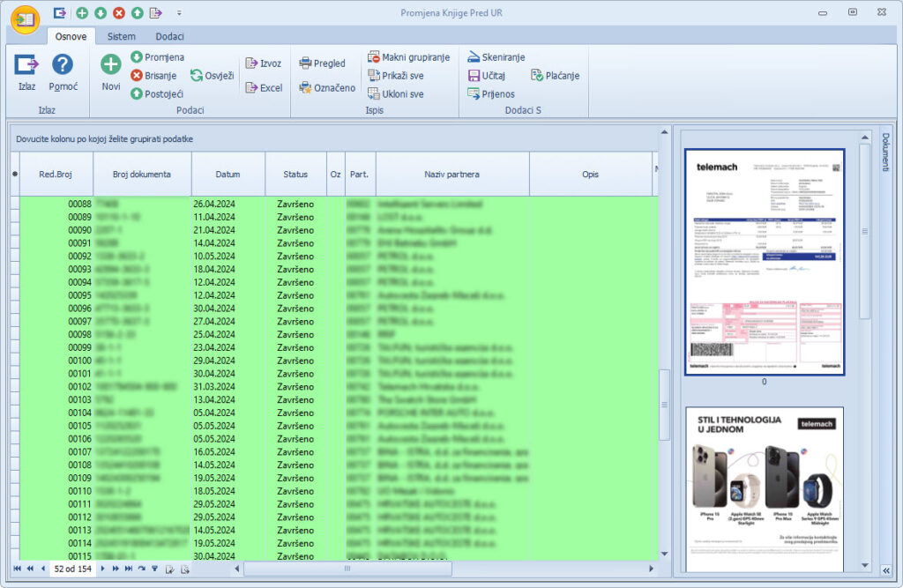Open quick access toolbar customize dropdown
Viewport: 903px width, 588px height.
coord(179,13)
